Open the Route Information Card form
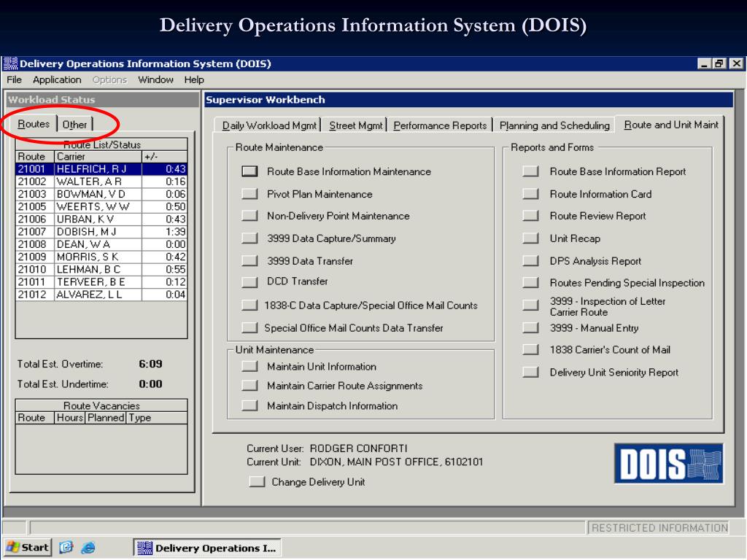This screenshot has width=747, height=560. point(531,194)
